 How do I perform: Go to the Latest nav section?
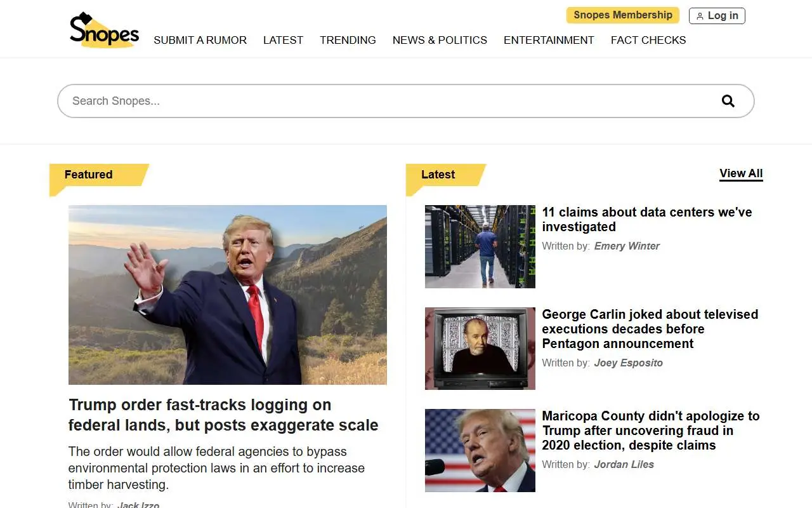click(x=283, y=40)
